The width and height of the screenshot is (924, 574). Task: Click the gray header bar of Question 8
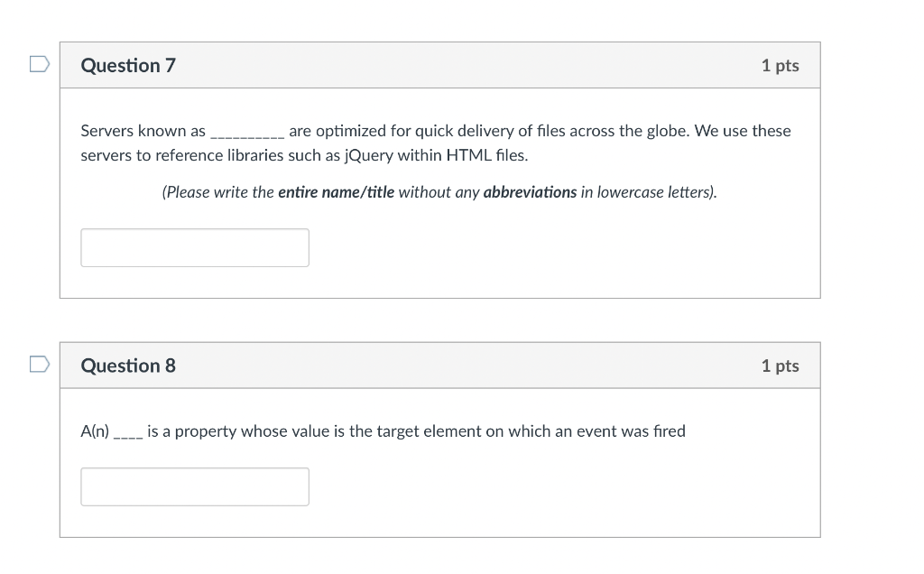point(439,366)
